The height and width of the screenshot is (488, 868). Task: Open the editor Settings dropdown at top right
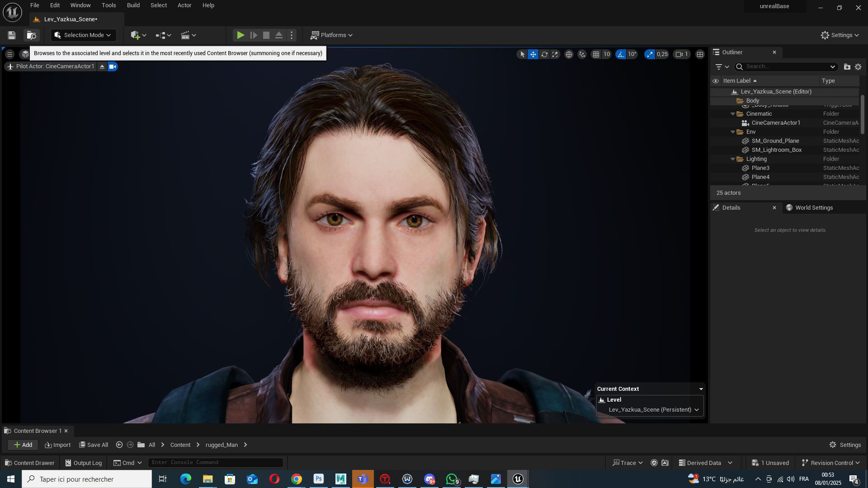point(840,35)
